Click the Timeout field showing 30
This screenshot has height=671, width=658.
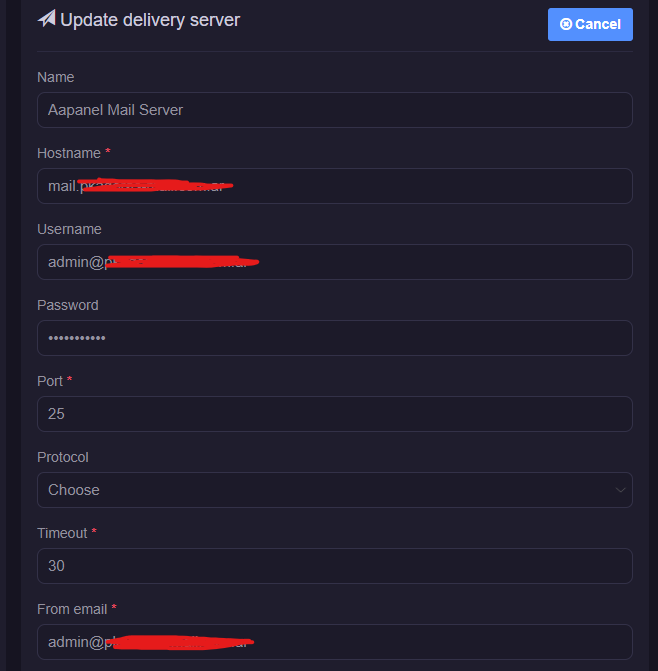[x=334, y=566]
